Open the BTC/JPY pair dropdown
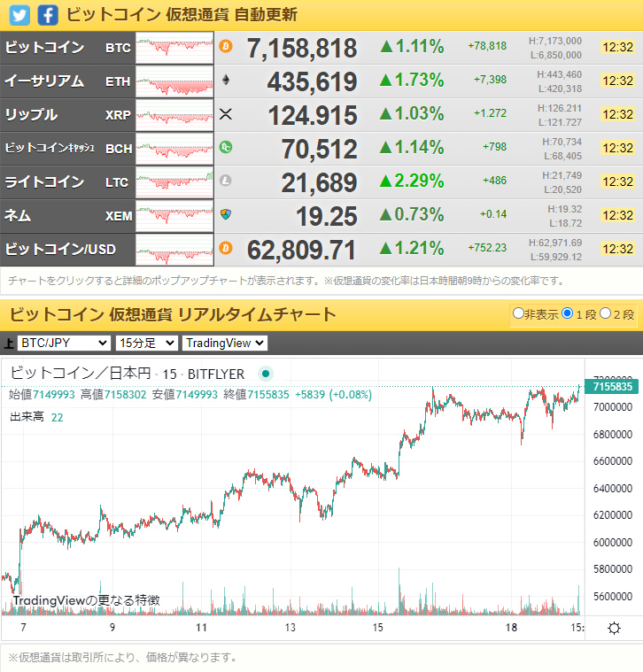This screenshot has width=643, height=672. [64, 343]
